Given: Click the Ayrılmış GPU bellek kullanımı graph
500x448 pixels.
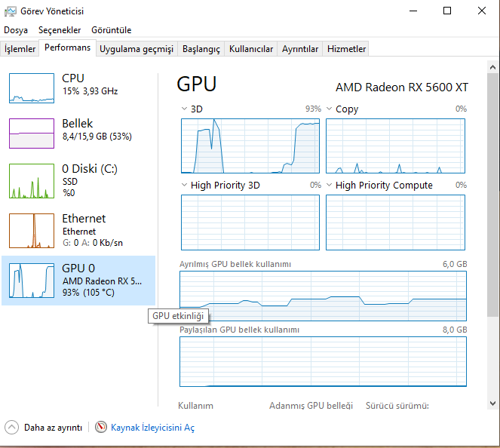Looking at the screenshot, I should click(x=323, y=296).
